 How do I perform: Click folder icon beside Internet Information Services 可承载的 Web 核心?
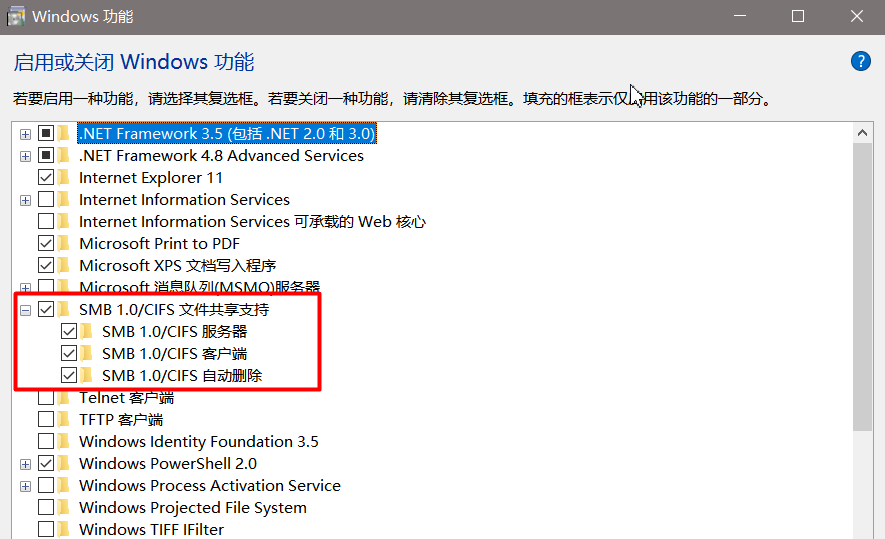(x=63, y=222)
